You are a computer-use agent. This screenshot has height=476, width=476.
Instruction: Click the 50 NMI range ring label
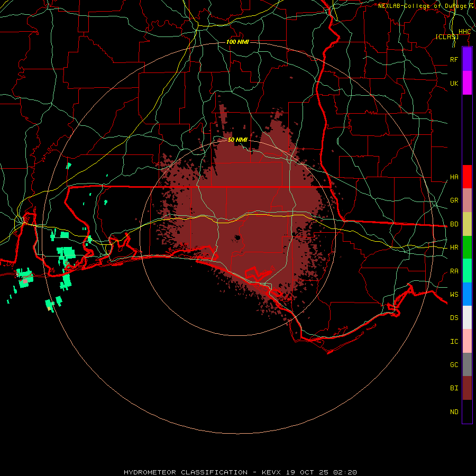(237, 140)
